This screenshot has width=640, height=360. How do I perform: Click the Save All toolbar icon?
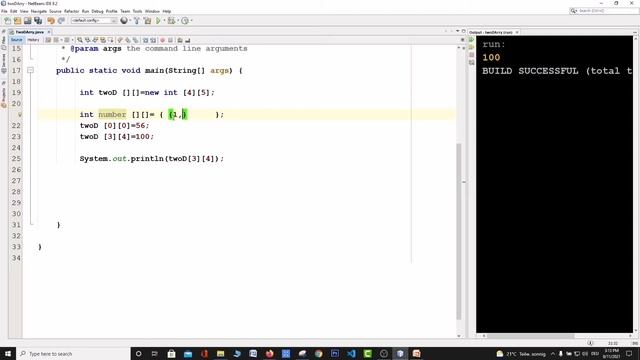(38, 20)
